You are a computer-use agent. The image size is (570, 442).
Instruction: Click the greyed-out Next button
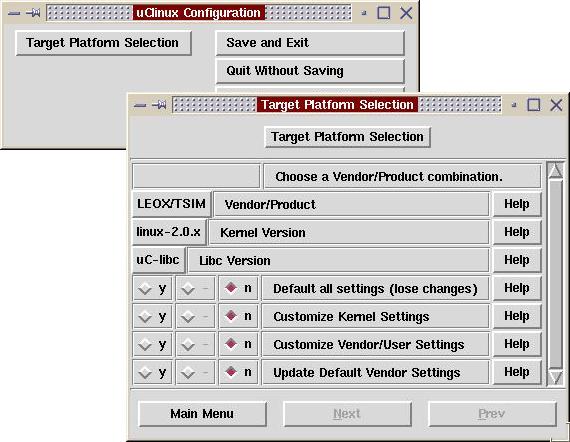point(347,414)
